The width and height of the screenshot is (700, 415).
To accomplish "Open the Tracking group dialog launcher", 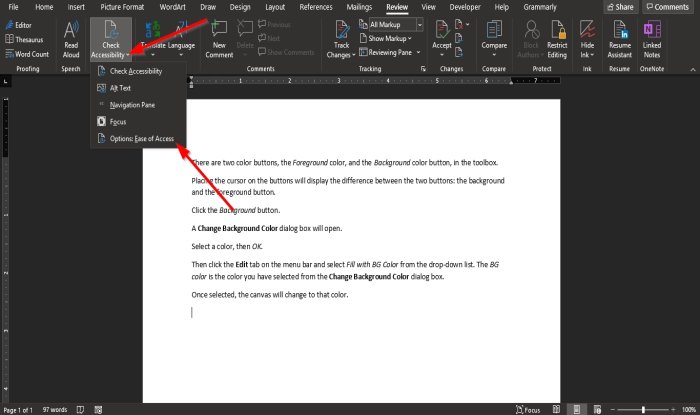I will pos(423,69).
